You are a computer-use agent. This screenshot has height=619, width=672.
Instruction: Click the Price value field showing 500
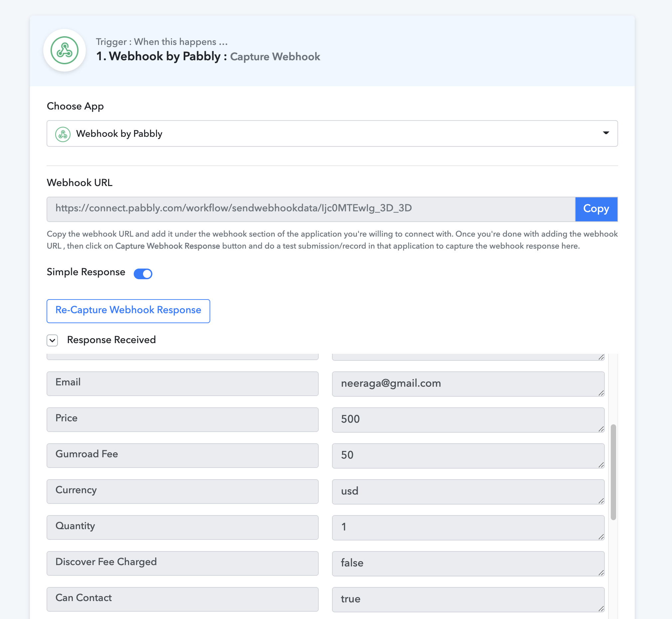(x=468, y=419)
